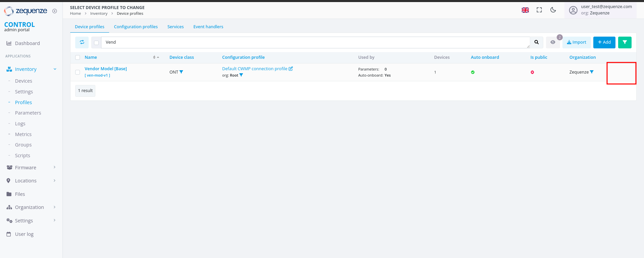This screenshot has width=644, height=258.
Task: Toggle checkbox beside the search field
Action: [x=96, y=43]
